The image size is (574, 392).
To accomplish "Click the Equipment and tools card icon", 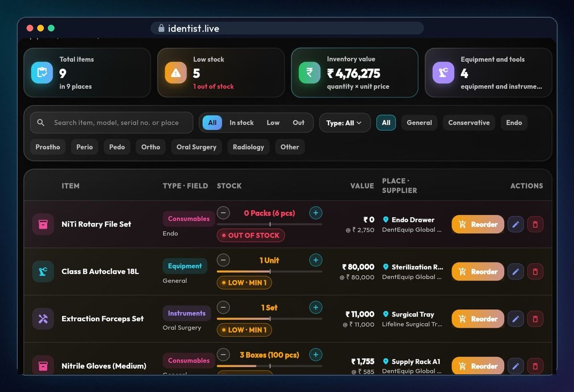I will coord(443,73).
